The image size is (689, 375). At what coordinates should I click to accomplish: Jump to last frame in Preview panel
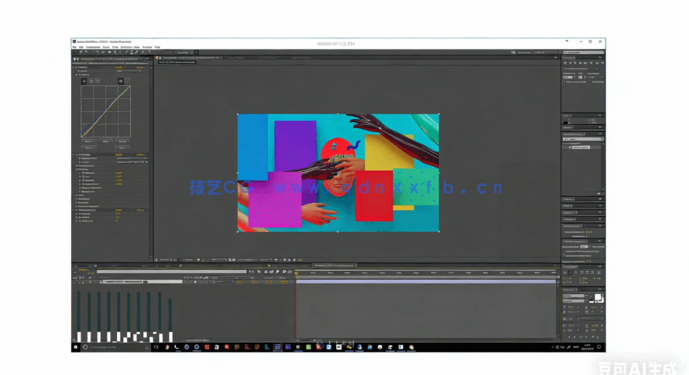coord(585,63)
